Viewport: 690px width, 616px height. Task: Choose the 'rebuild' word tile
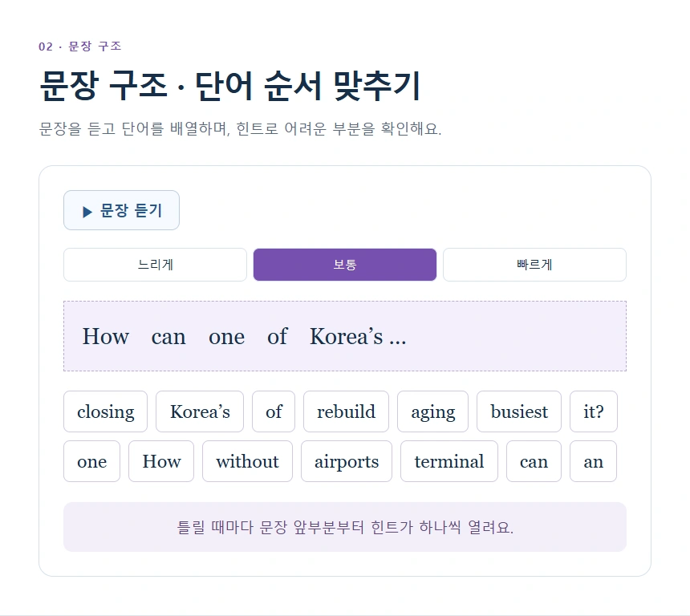coord(347,411)
